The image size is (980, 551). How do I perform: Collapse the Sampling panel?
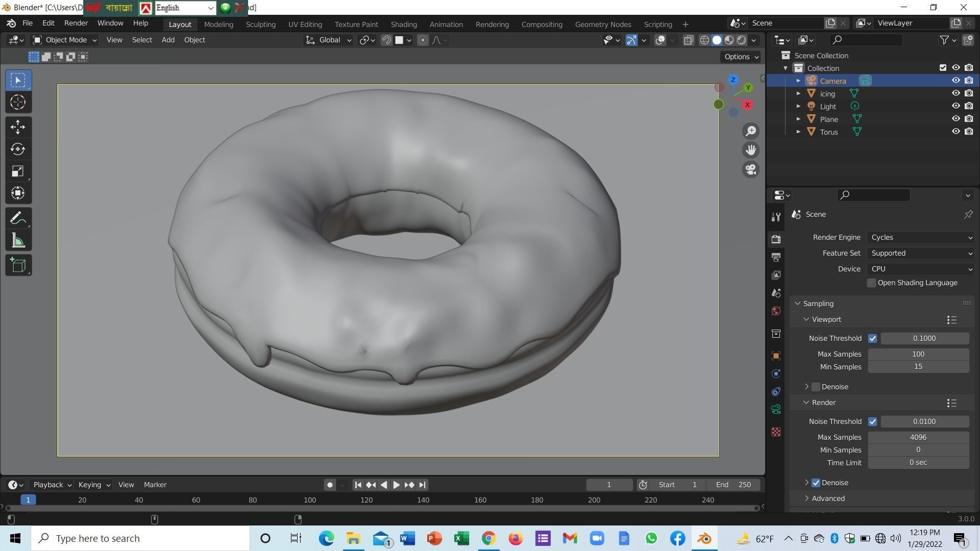point(818,304)
